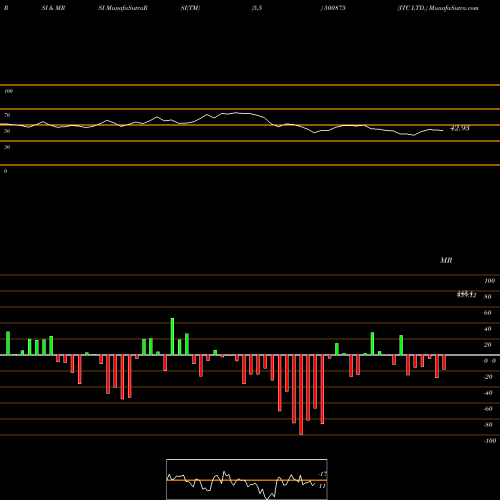Select the MR axis label 60
The width and height of the screenshot is (500, 500).
point(488,313)
